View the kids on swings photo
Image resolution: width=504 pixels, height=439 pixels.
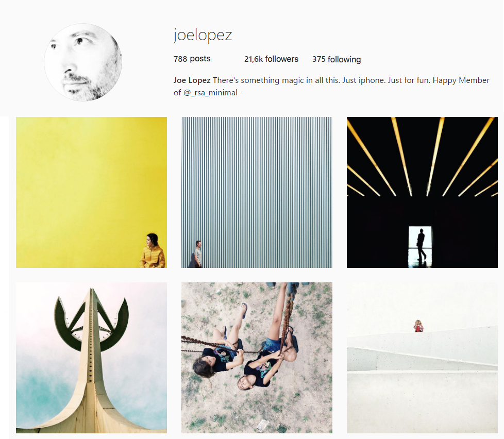click(x=257, y=358)
